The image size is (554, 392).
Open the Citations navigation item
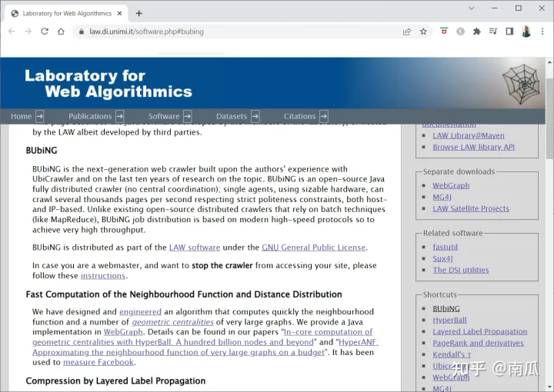(x=299, y=116)
